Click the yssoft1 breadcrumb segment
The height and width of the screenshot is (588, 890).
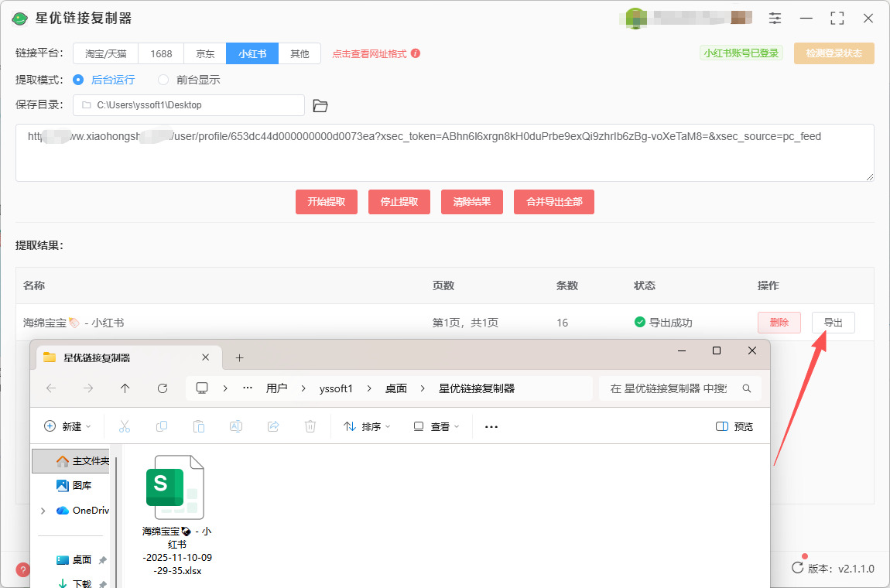point(336,389)
